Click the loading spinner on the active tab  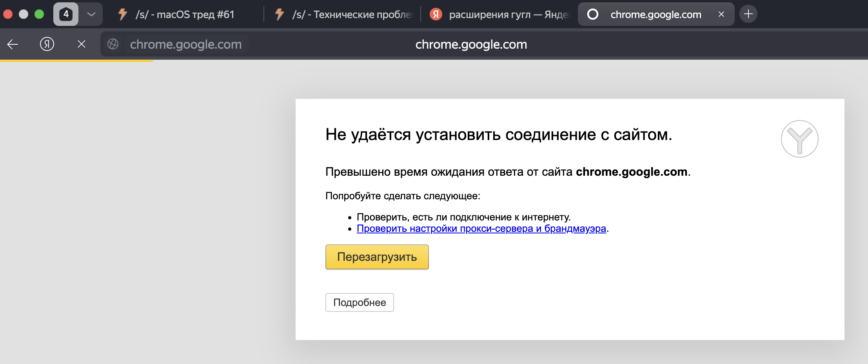(593, 15)
